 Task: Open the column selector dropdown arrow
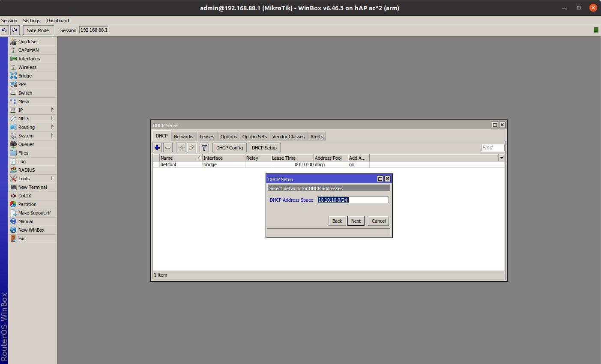502,158
